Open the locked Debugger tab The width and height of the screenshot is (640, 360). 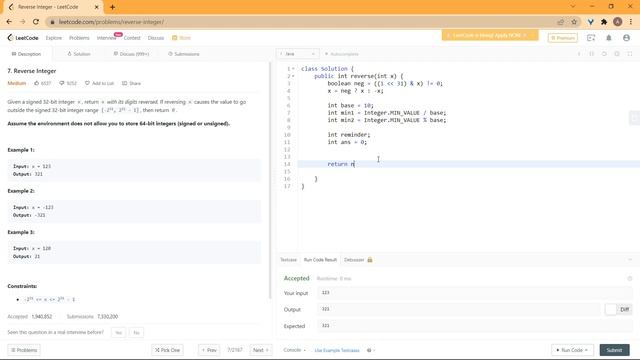pyautogui.click(x=358, y=260)
